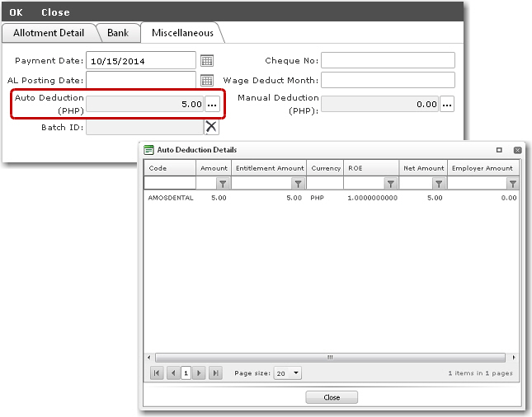Image resolution: width=532 pixels, height=417 pixels.
Task: Click into the Cheque No field
Action: [388, 60]
